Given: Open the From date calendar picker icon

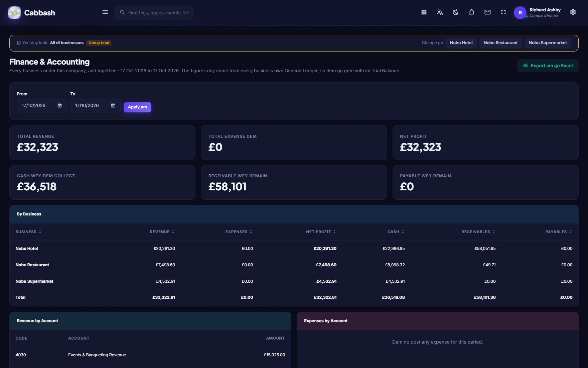Looking at the screenshot, I should [60, 106].
